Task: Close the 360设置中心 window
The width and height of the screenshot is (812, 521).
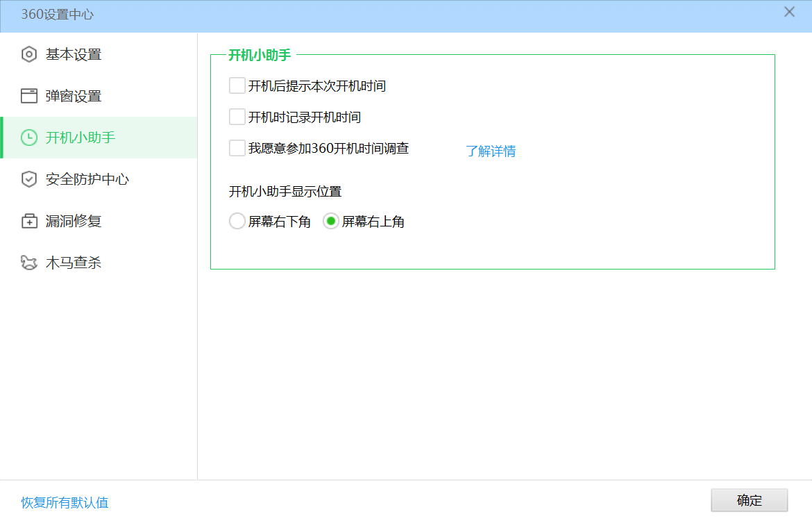Action: (x=789, y=12)
